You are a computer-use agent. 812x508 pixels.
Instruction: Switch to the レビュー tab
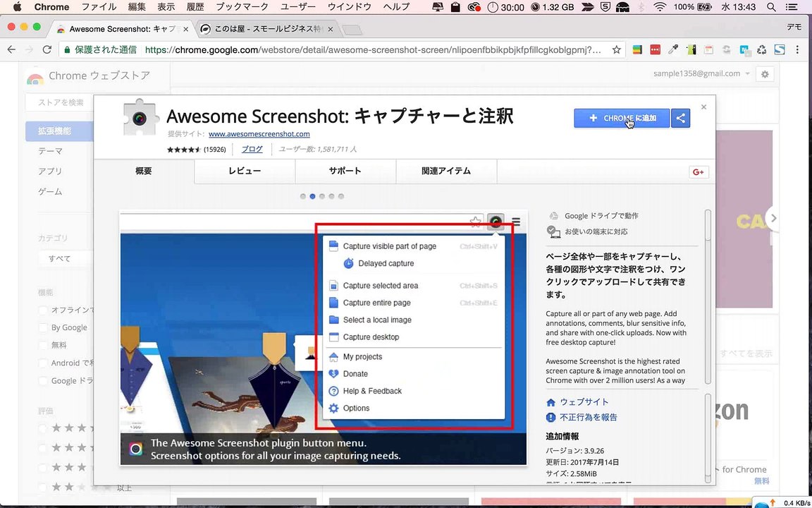245,171
